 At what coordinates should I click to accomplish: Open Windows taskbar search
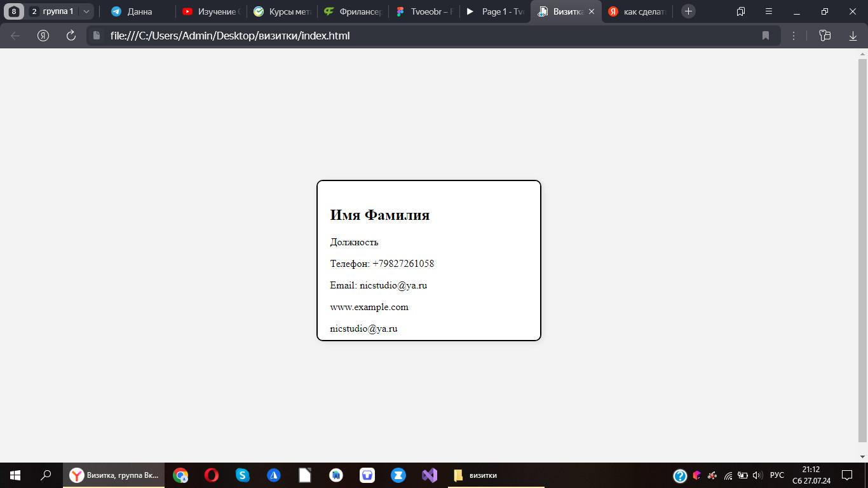point(46,475)
